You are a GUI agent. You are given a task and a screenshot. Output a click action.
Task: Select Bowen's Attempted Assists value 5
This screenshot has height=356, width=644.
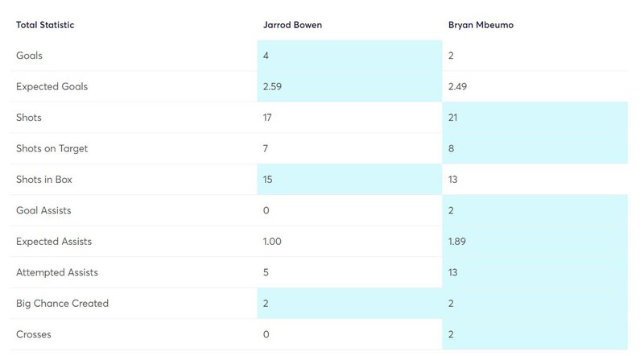(x=266, y=272)
